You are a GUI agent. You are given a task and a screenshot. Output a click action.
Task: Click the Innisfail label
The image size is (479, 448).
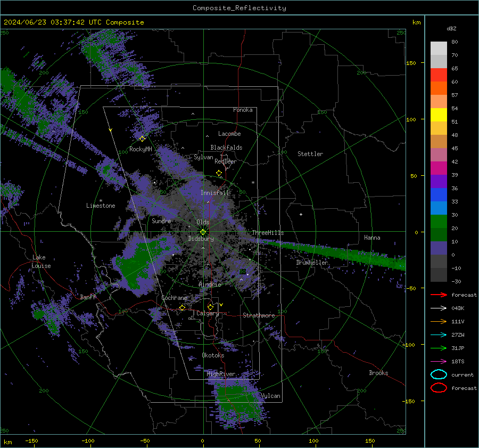(x=214, y=193)
